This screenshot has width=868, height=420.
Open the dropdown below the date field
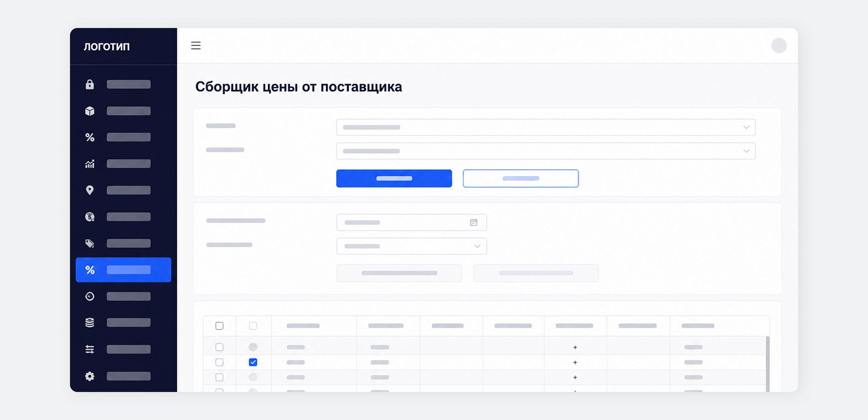411,246
